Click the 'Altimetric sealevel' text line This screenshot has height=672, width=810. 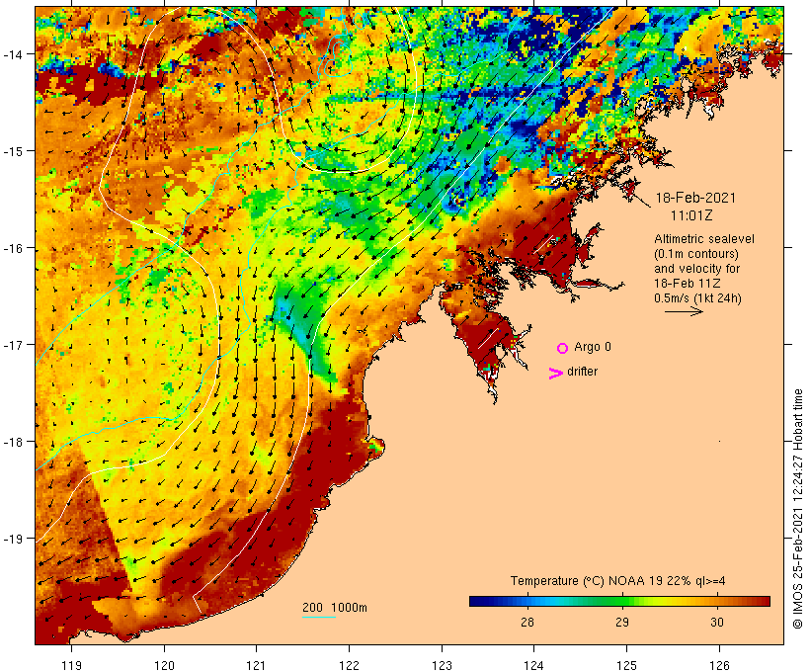coord(704,239)
